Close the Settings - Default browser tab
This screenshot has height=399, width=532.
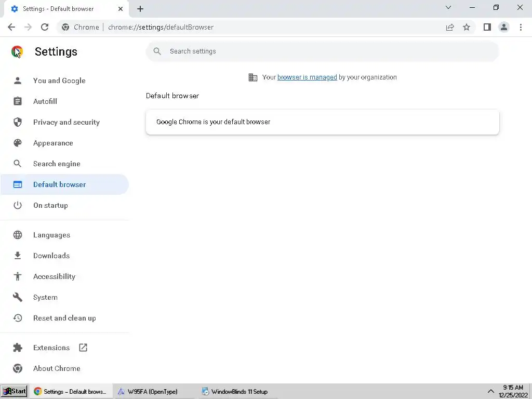121,9
